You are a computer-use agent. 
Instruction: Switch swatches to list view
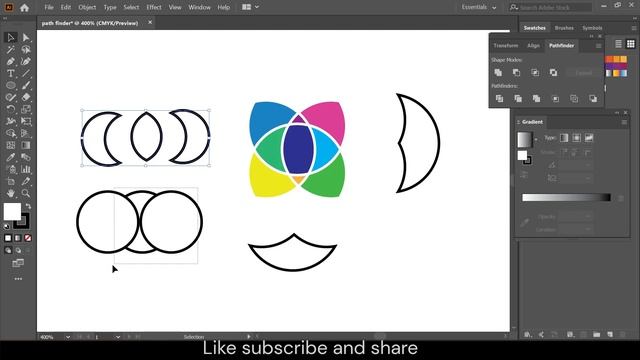coord(618,44)
